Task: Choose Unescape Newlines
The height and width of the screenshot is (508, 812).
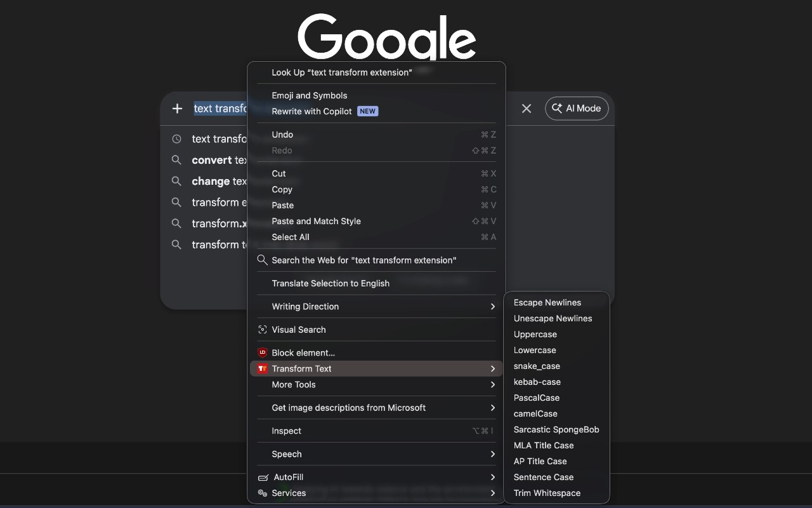Action: point(556,318)
